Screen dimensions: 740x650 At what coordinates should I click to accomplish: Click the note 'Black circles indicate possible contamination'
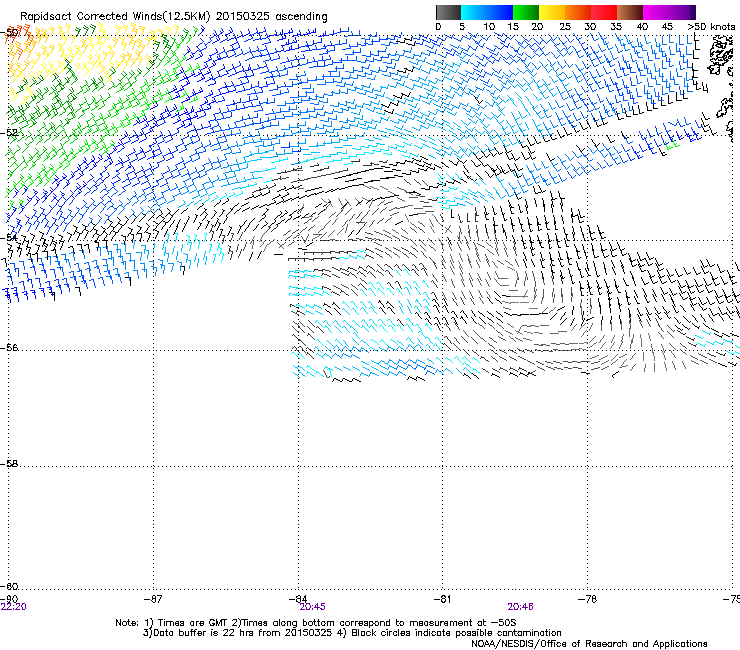(x=456, y=633)
